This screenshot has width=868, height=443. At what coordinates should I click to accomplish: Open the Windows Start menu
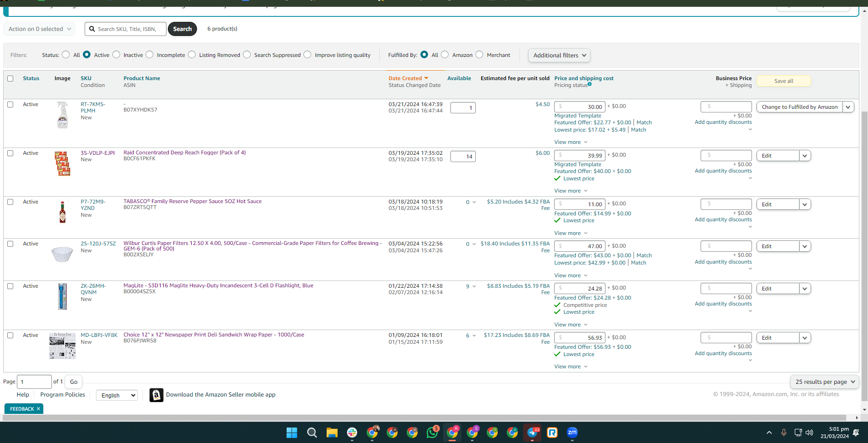coord(292,433)
